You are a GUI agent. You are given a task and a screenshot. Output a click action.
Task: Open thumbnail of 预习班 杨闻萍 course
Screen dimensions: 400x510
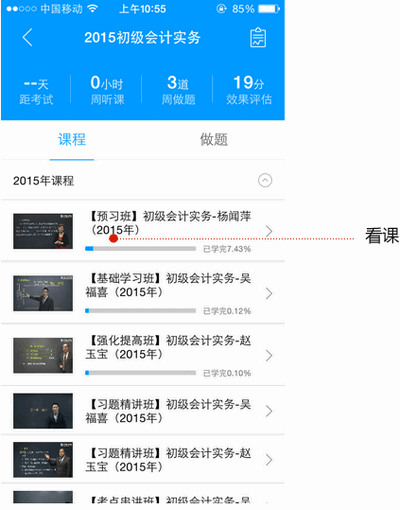(x=43, y=231)
